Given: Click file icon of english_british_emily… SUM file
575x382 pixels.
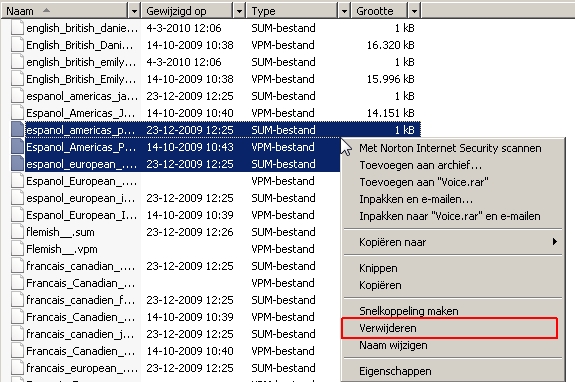Looking at the screenshot, I should (17, 62).
